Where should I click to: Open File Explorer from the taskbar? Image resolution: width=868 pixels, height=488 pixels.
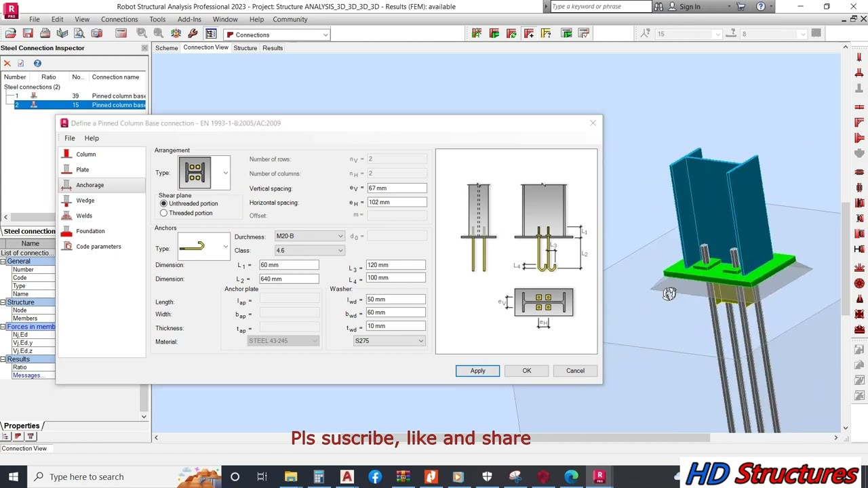pyautogui.click(x=291, y=476)
